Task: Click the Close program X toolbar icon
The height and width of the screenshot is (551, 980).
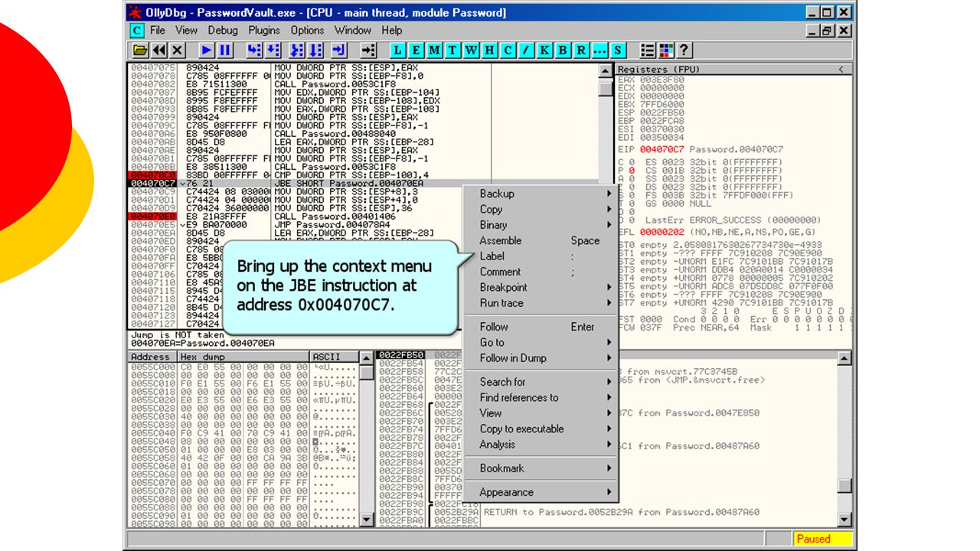Action: point(178,51)
